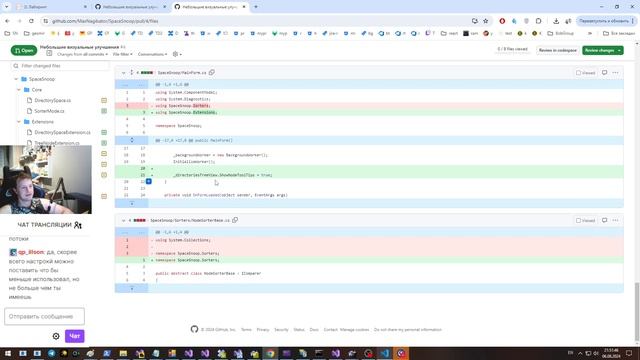640x360 pixels.
Task: Expand lines below MainForm.cs diff
Action: (x=131, y=203)
